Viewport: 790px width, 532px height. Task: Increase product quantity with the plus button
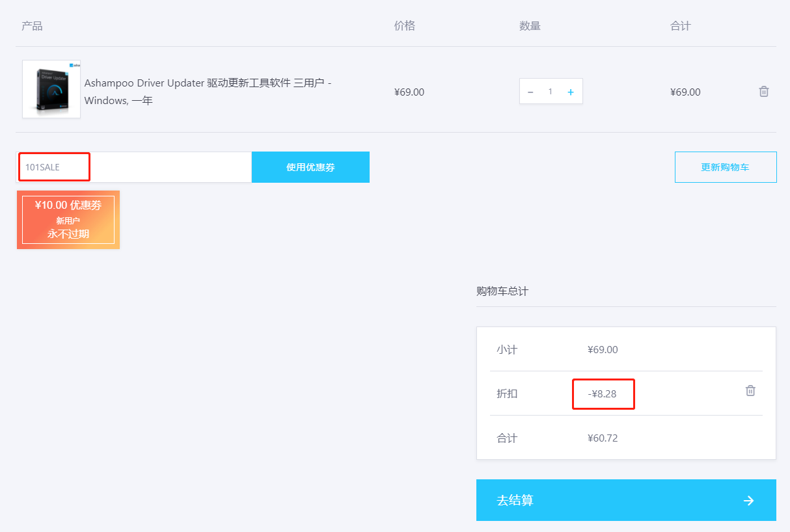571,92
